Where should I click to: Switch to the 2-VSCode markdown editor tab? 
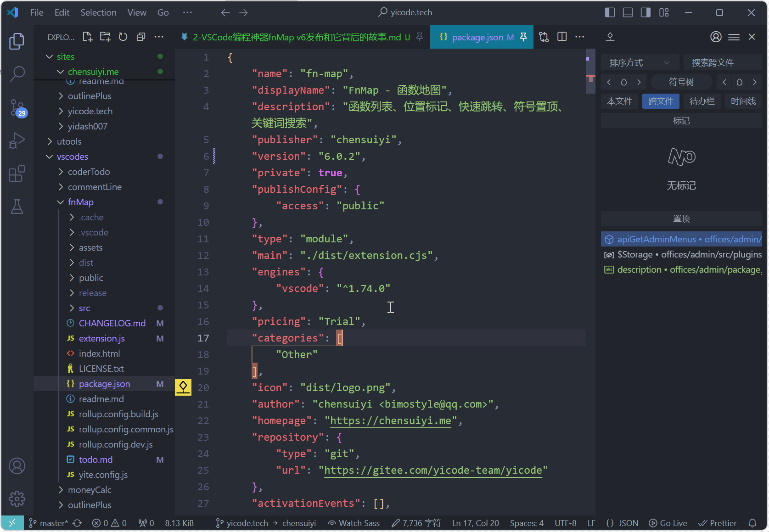[x=296, y=37]
